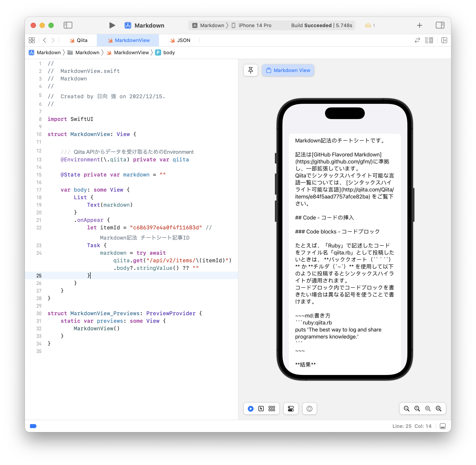Show the warning issue badge details

[369, 25]
